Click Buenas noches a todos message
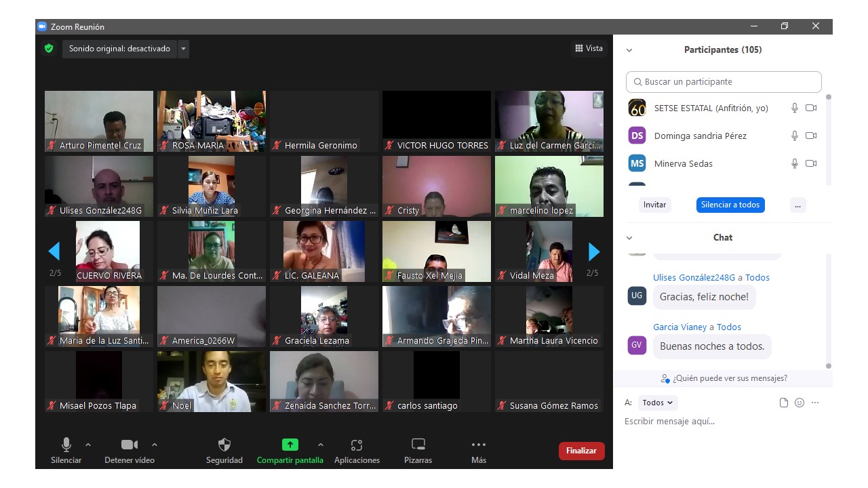 [x=712, y=346]
